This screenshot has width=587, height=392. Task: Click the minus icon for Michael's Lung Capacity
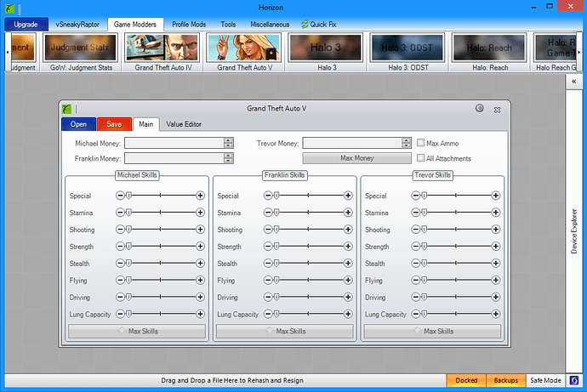(120, 315)
